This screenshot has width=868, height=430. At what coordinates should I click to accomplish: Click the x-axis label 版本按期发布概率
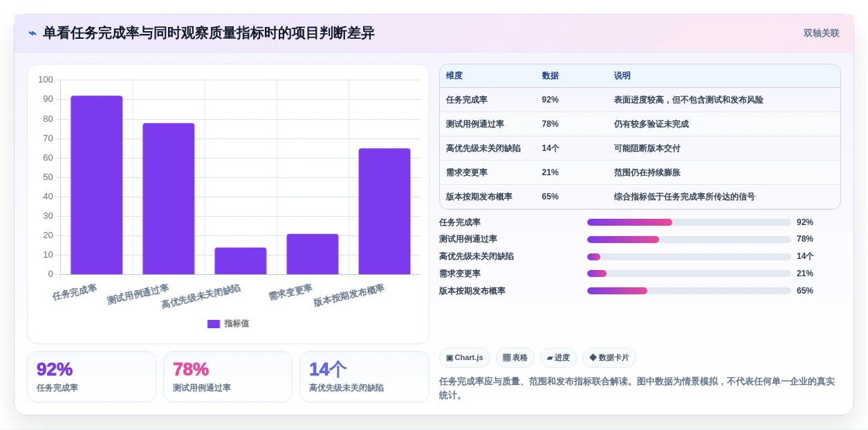[x=349, y=296]
